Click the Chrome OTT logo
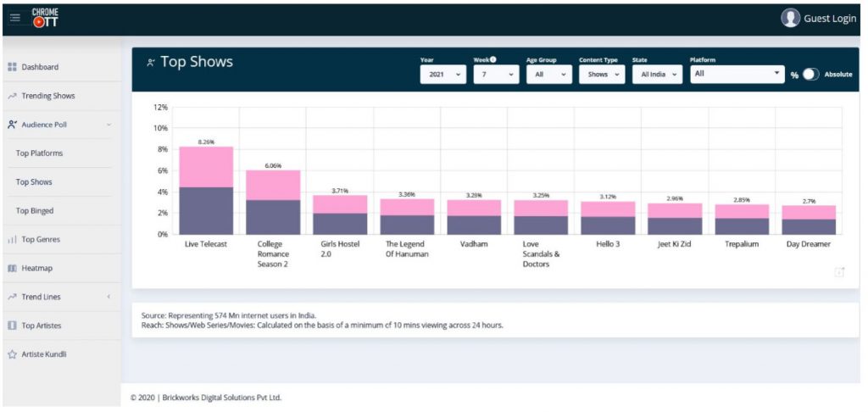Screen dimensions: 868x412 [44, 18]
